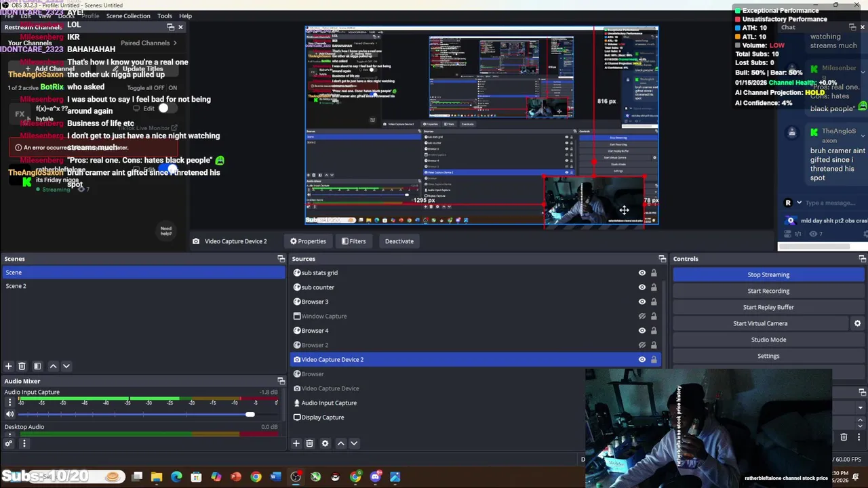Float the Scenes dock panel
Viewport: 868px width, 488px height.
[x=281, y=259]
